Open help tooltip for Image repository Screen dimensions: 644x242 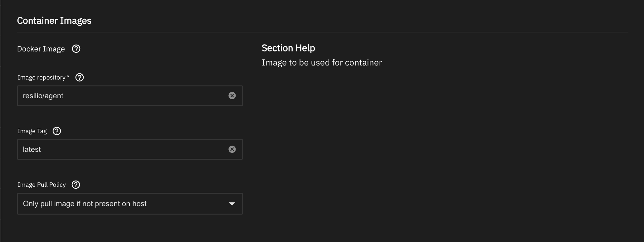[x=80, y=77]
